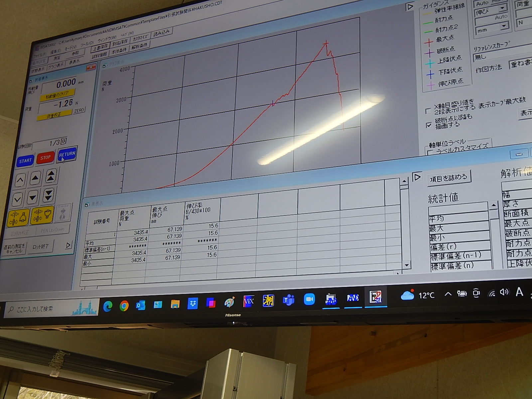Click the ロット終了 button
This screenshot has width=532, height=399.
click(x=41, y=246)
